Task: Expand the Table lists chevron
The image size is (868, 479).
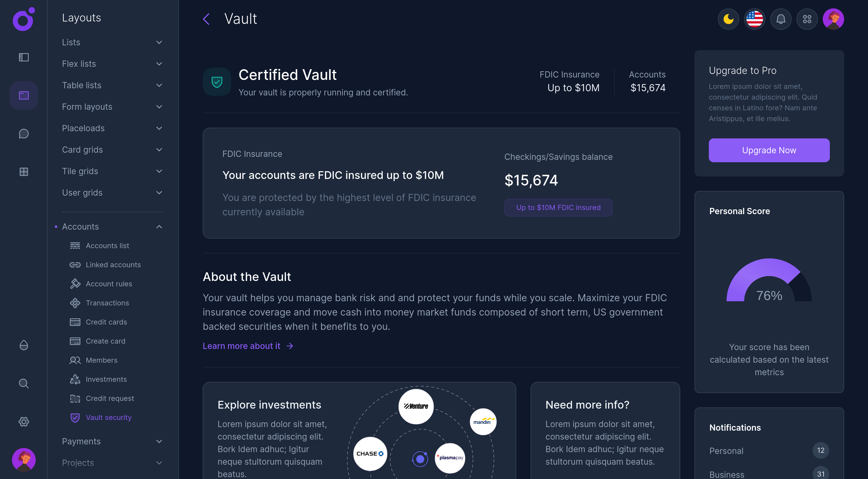Action: [x=159, y=85]
